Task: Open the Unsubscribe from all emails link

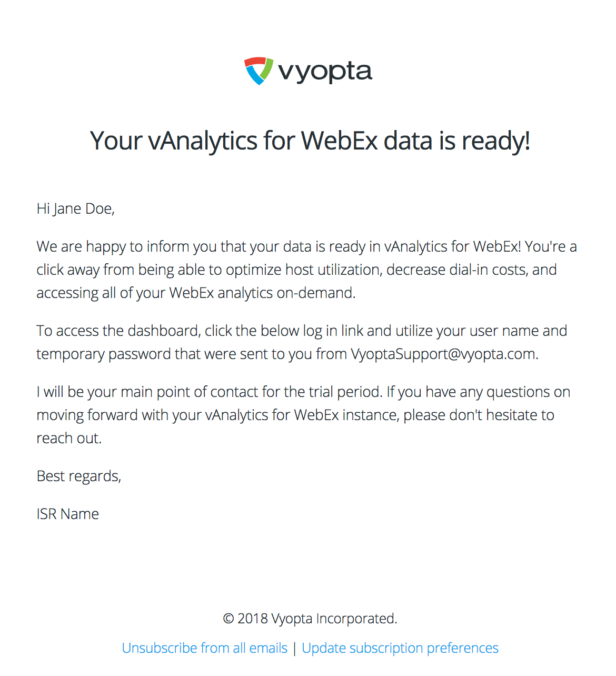Action: 205,648
